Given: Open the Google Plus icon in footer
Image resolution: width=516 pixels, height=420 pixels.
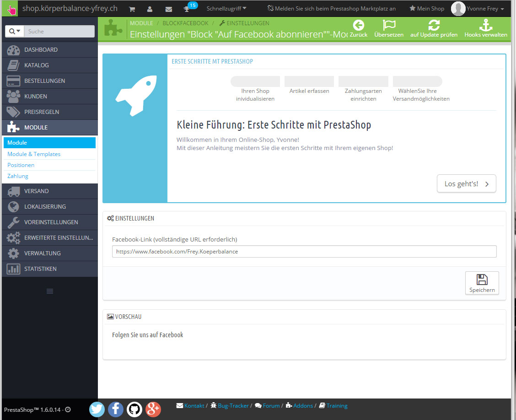Looking at the screenshot, I should [153, 409].
